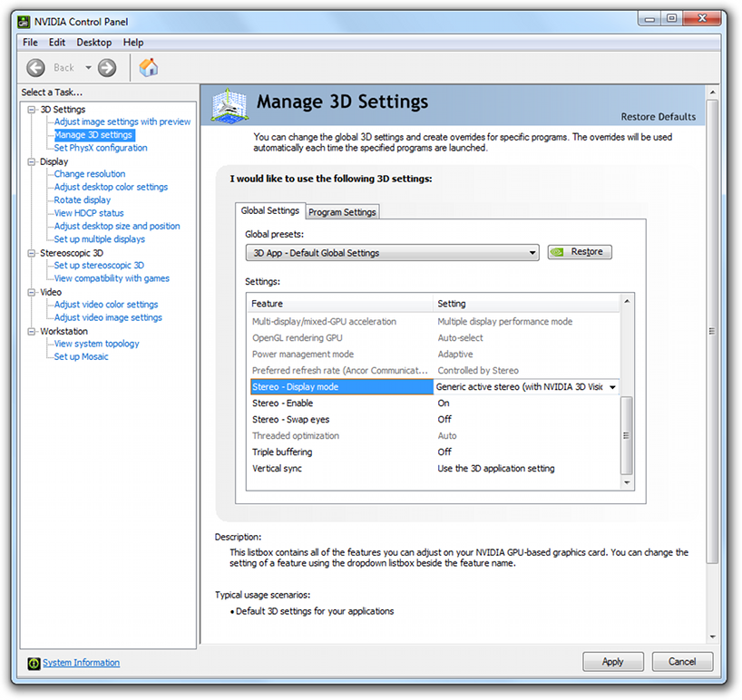
Task: Click the settings list scrollbar thumb
Action: [x=627, y=435]
